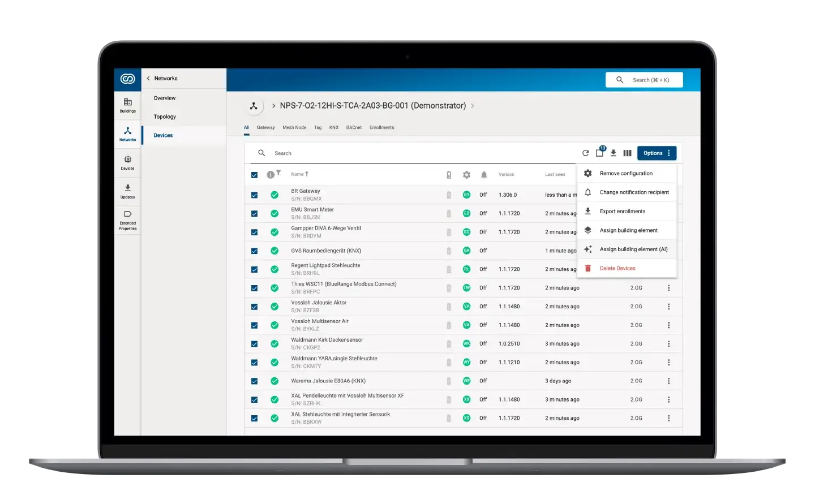The height and width of the screenshot is (504, 815).
Task: Toggle the select-all checkbox in table header
Action: [x=254, y=175]
